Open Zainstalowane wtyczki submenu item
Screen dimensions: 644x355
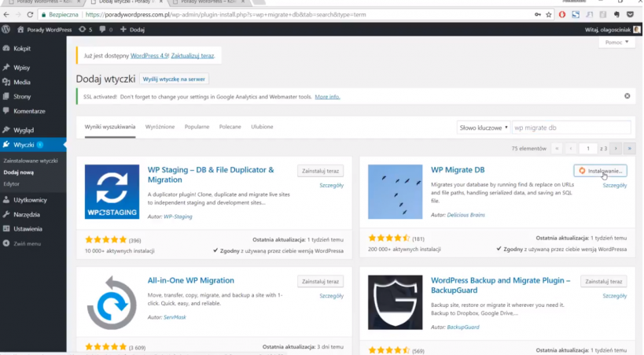click(x=31, y=161)
